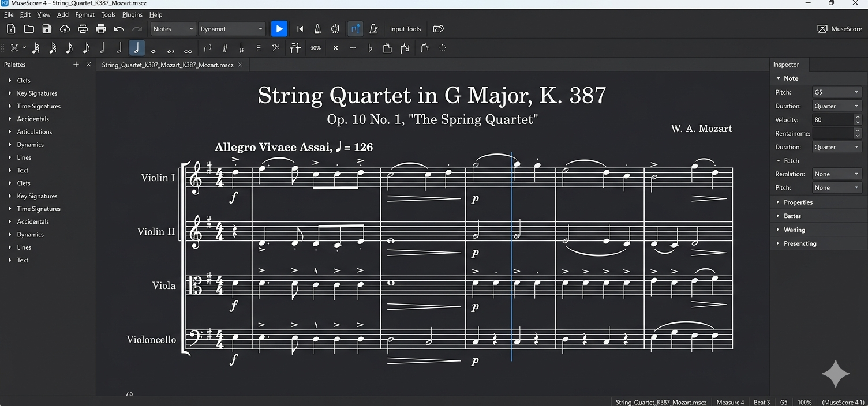This screenshot has height=406, width=868.
Task: Click the Input Tools button
Action: pyautogui.click(x=405, y=29)
